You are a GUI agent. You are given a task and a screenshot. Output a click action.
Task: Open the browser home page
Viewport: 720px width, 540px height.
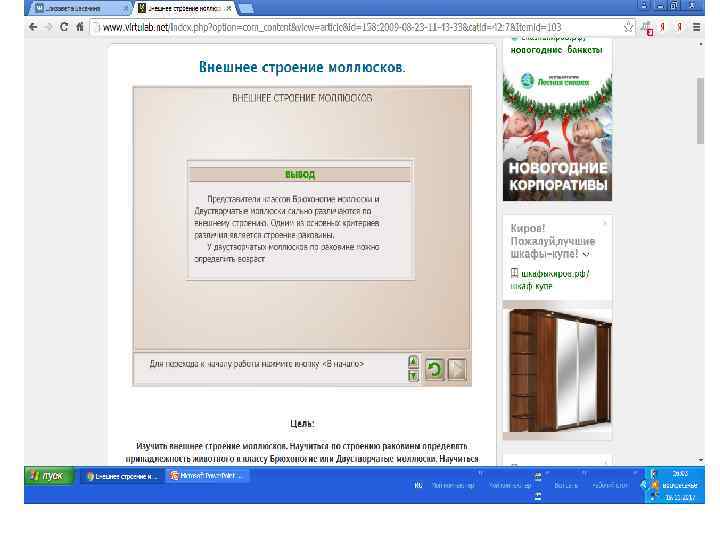click(79, 27)
